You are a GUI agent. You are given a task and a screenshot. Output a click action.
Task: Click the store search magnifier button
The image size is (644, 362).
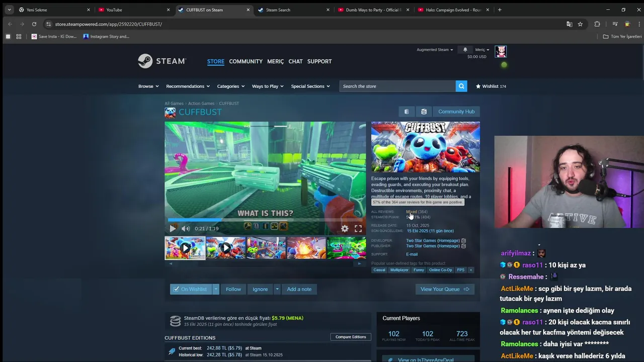click(x=461, y=86)
